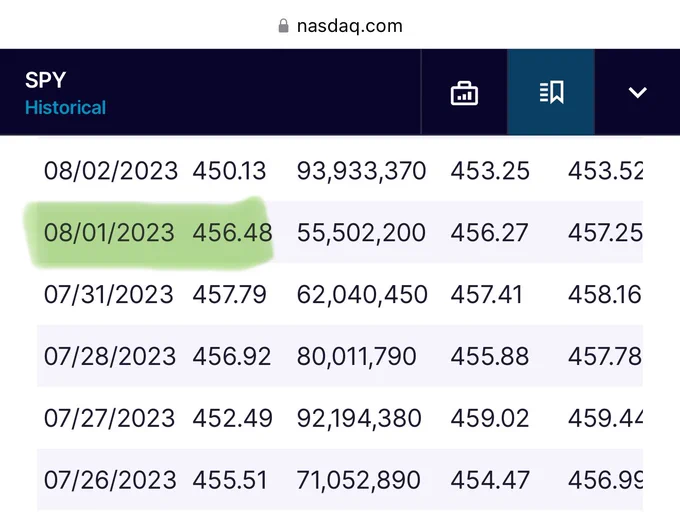Click open price 453.25
The height and width of the screenshot is (516, 680).
pos(490,170)
